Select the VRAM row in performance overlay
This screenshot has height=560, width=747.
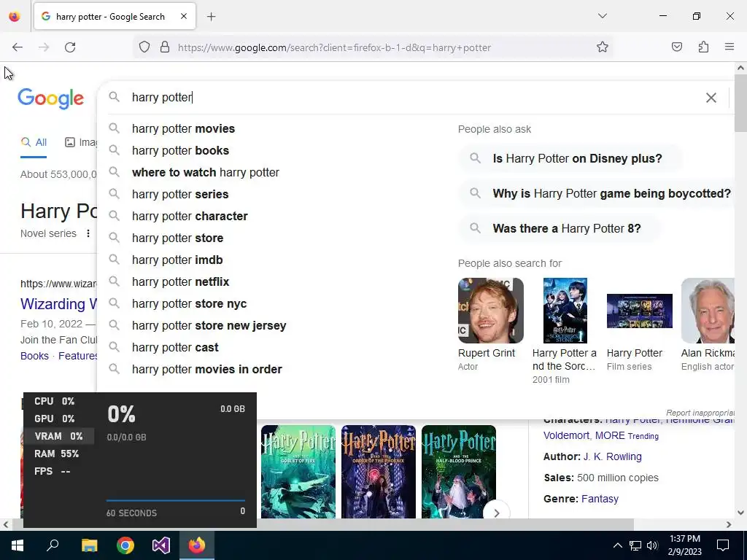coord(58,436)
